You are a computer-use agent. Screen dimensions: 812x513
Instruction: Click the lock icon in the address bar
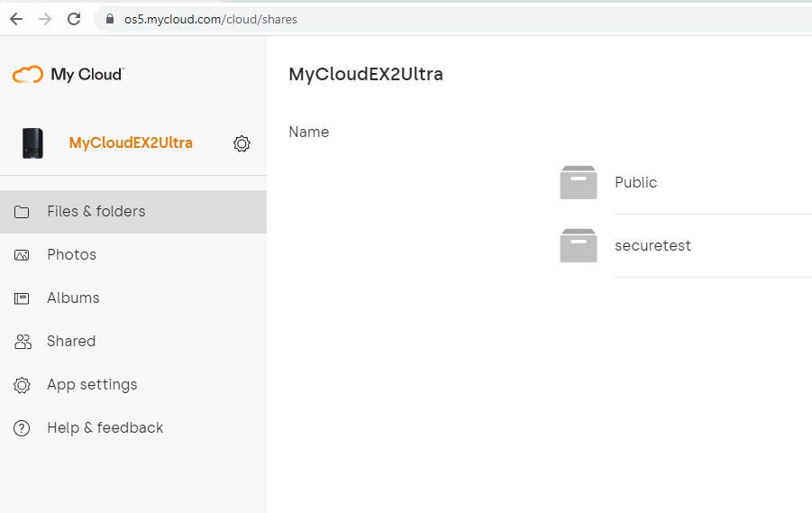point(110,19)
